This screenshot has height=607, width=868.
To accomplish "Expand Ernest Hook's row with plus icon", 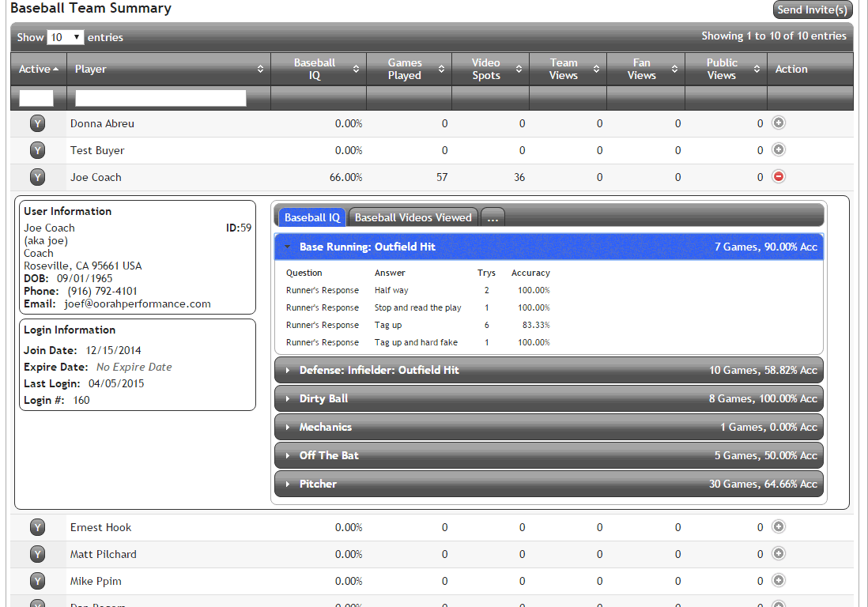I will (x=778, y=526).
